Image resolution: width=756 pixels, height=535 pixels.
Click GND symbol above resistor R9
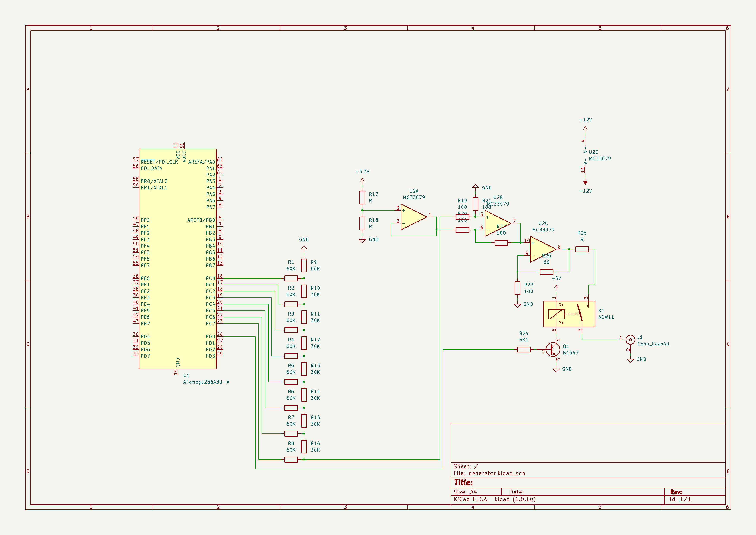point(304,248)
